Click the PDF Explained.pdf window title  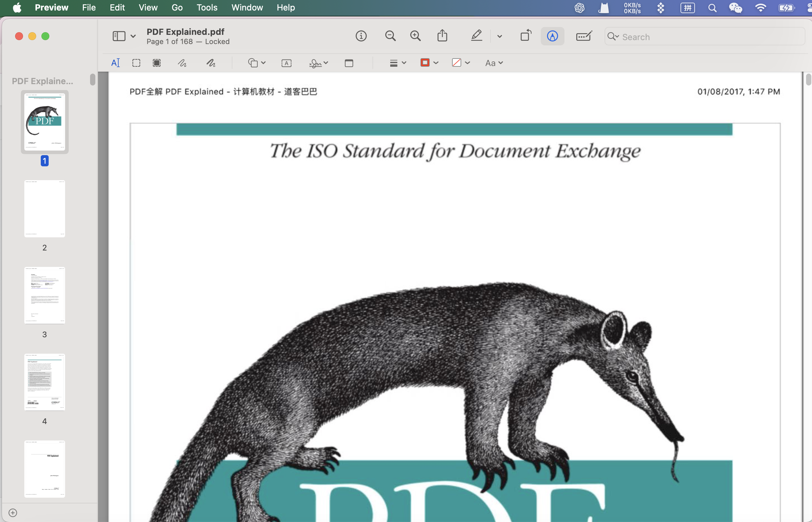(x=185, y=32)
